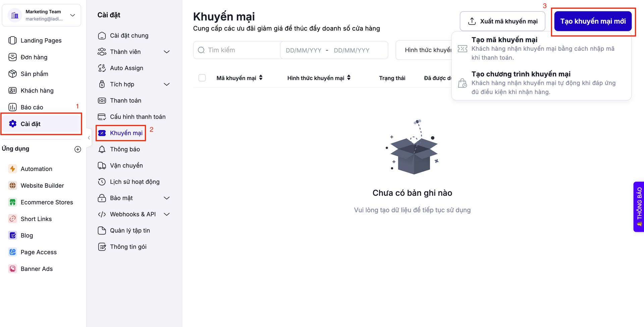Select Tạo mã khuyến mại menu option
This screenshot has width=644, height=327.
pos(504,40)
